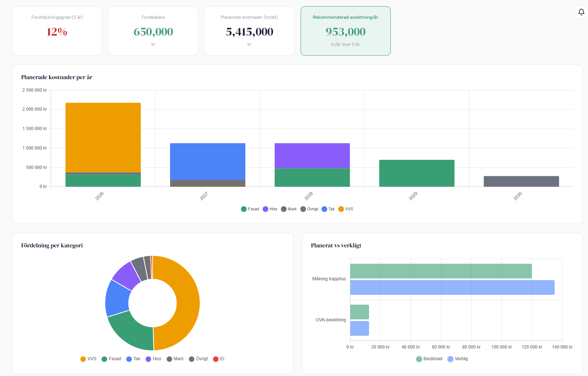This screenshot has width=588, height=376.
Task: Click the blue Tak bar for 2027
Action: (x=207, y=161)
